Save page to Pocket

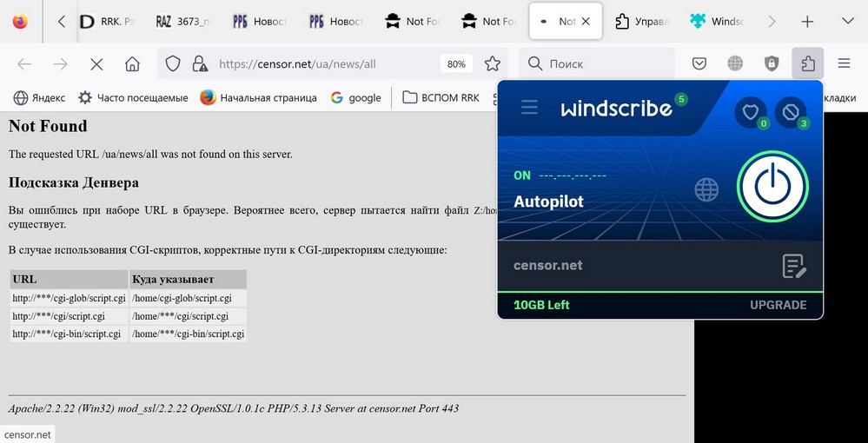[x=699, y=63]
